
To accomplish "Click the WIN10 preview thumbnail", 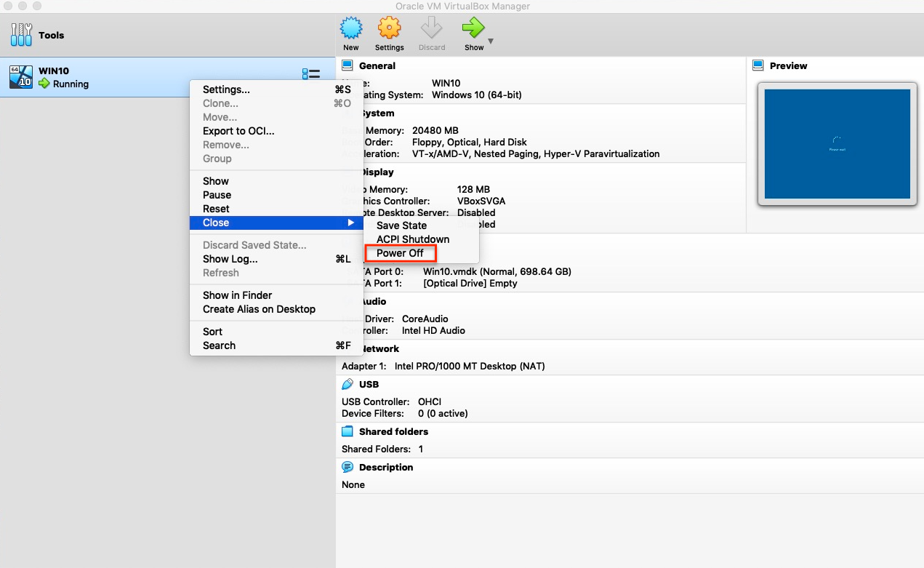I will (837, 144).
